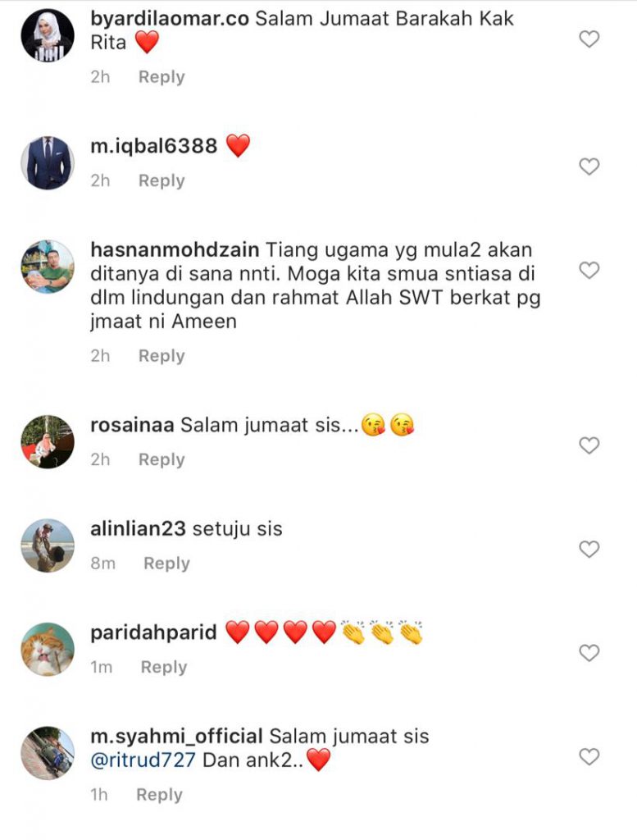The width and height of the screenshot is (637, 840).
Task: Reply to m.iqbal6388's comment
Action: (162, 181)
